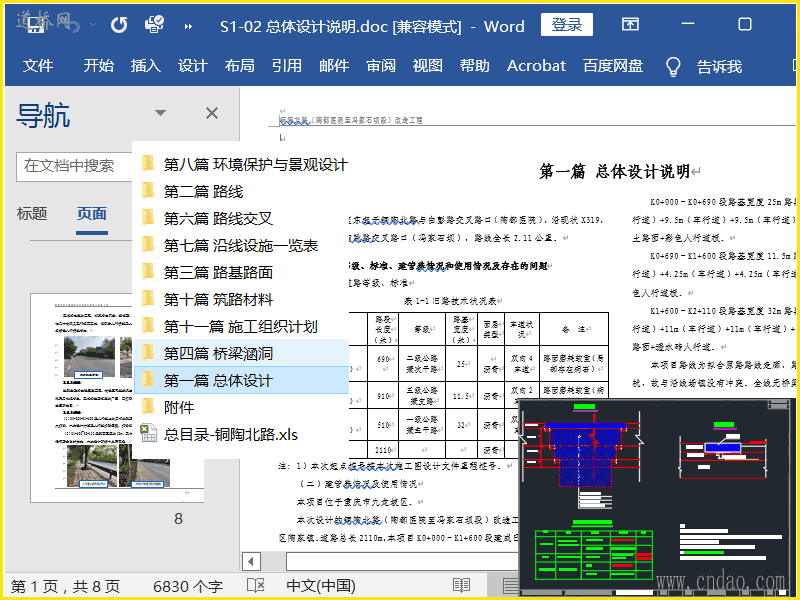Viewport: 800px width, 600px height.
Task: Click the horizontal scrollbar left arrow
Action: (x=251, y=561)
